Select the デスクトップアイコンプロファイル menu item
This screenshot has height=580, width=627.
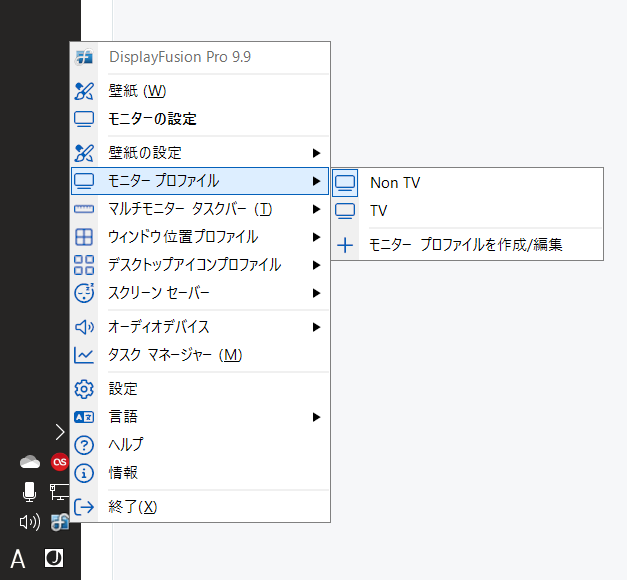[200, 265]
